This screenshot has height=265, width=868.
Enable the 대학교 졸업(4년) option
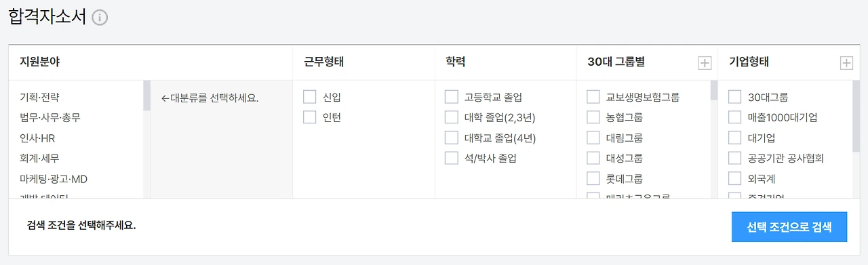click(x=452, y=138)
